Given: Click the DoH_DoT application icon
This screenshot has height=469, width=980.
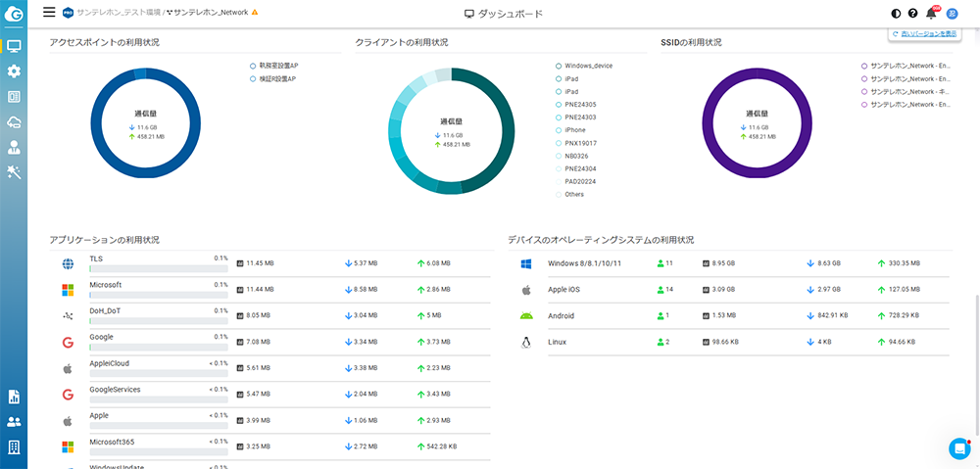Looking at the screenshot, I should [68, 316].
